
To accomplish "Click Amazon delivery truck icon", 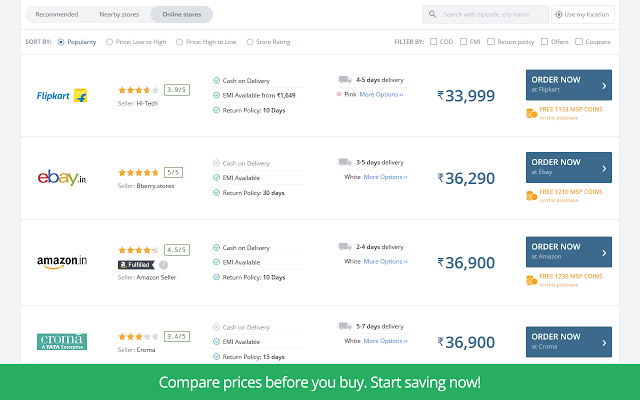I will [x=344, y=247].
